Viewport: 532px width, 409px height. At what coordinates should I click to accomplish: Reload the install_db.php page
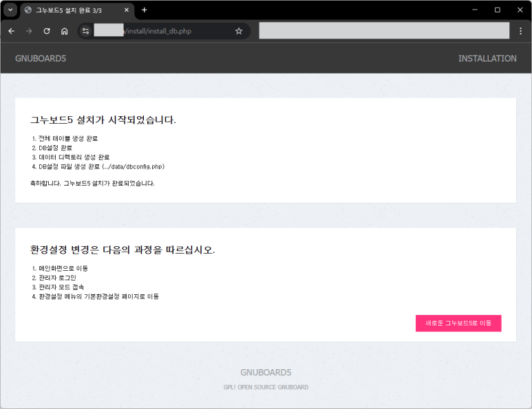[47, 31]
